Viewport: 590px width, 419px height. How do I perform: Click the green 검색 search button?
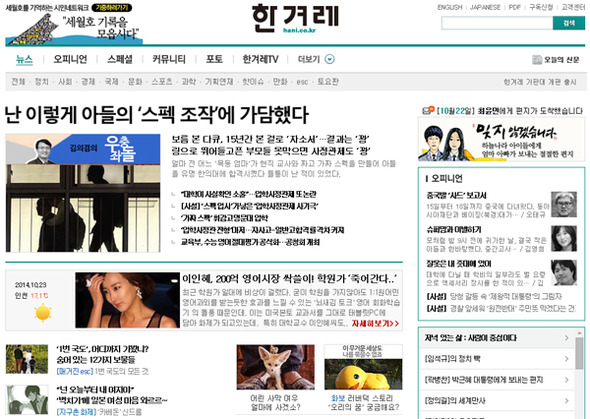point(569,23)
